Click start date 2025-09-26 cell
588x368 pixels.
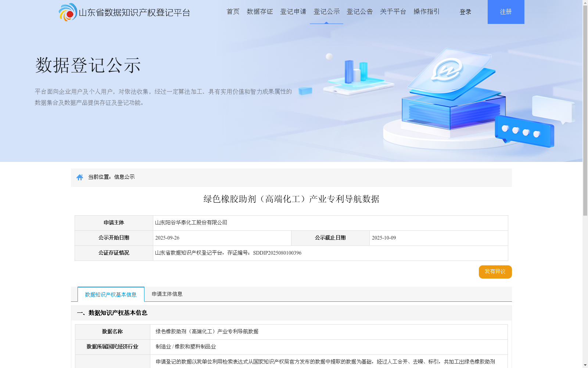pos(222,238)
